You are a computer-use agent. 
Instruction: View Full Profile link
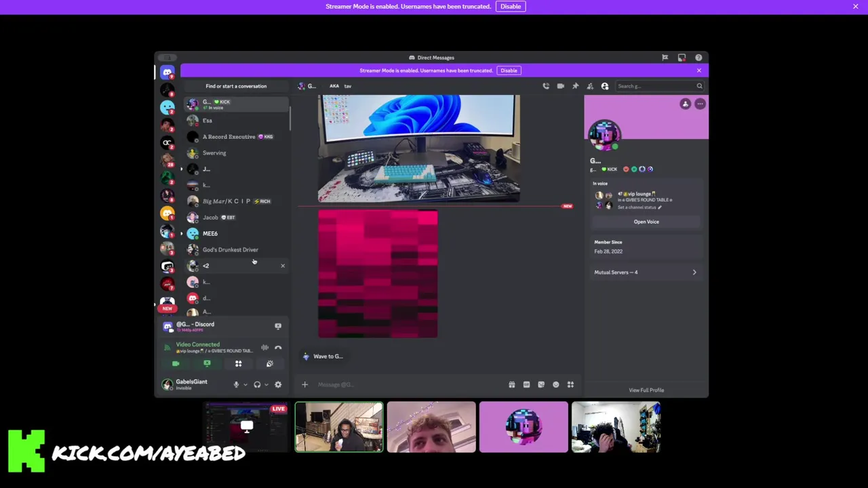click(646, 390)
